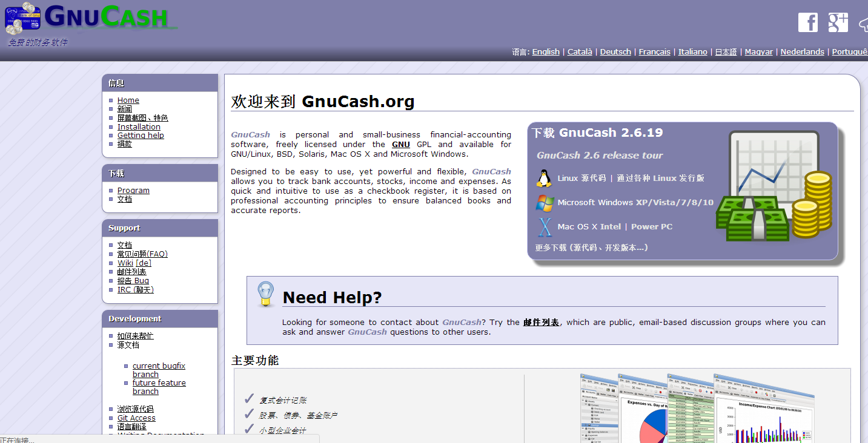Open the Installation sidebar link
This screenshot has width=868, height=443.
139,127
